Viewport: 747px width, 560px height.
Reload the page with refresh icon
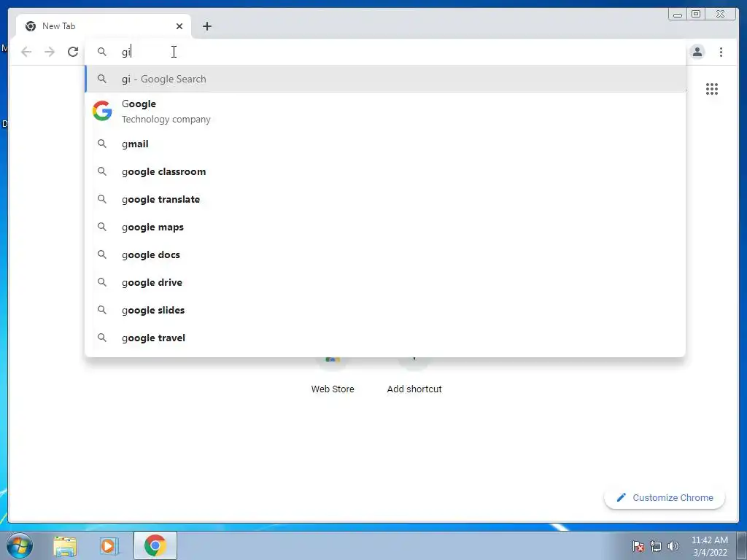pos(73,52)
